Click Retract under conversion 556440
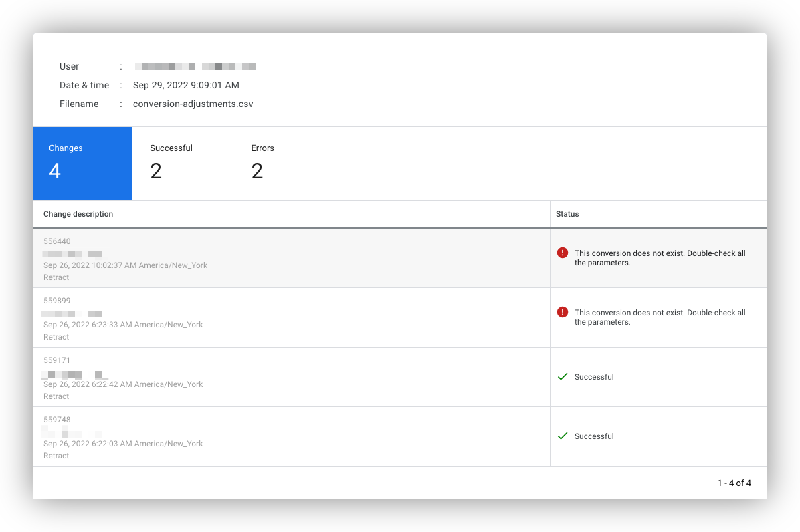 coord(56,278)
